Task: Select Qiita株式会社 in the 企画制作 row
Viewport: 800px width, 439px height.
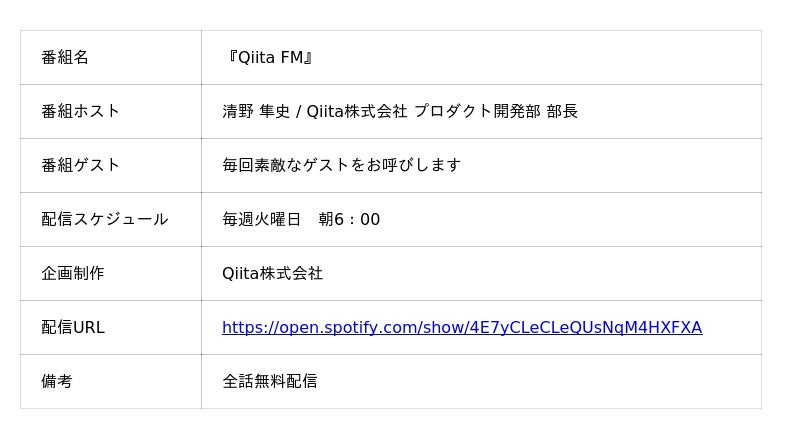Action: (272, 274)
